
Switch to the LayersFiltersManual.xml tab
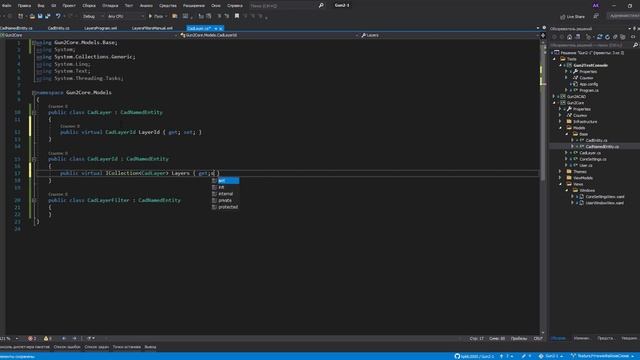pos(152,28)
